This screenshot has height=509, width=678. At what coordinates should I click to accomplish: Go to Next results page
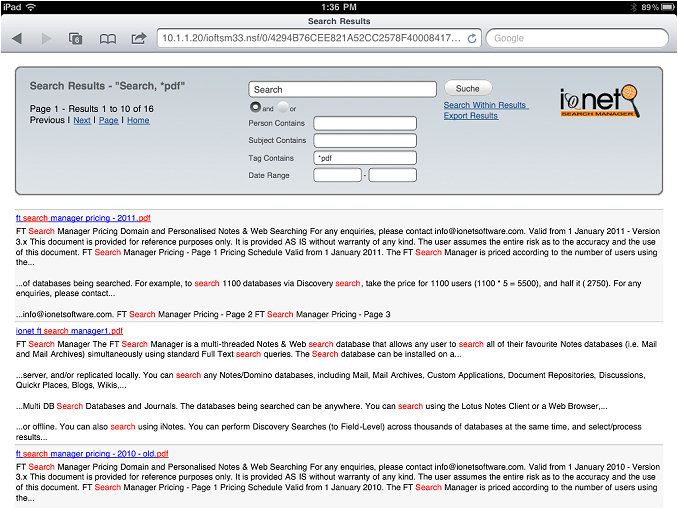point(82,120)
